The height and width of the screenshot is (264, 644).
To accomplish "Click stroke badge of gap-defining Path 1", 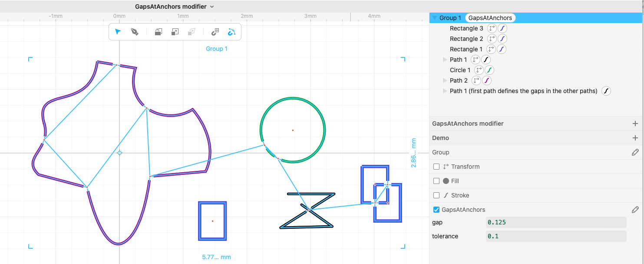I will click(x=606, y=91).
